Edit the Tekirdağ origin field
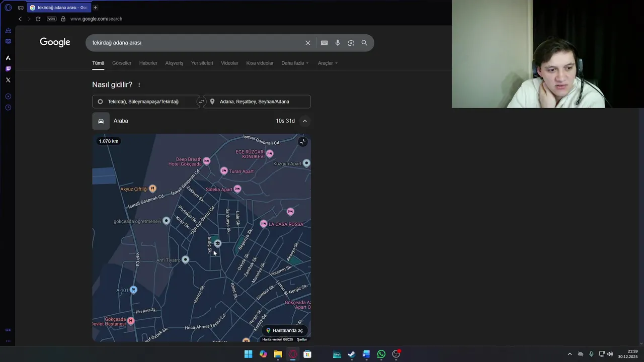 (x=146, y=102)
